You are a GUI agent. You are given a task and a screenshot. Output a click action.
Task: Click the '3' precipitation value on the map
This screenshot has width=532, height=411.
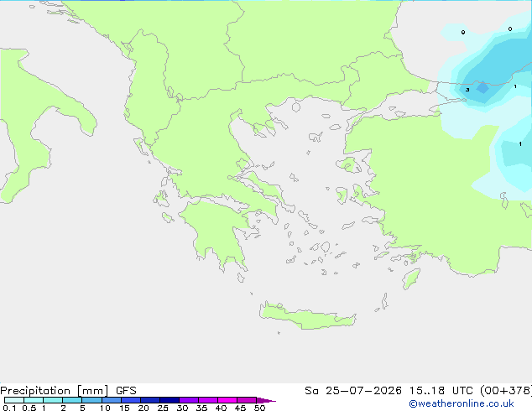(467, 90)
